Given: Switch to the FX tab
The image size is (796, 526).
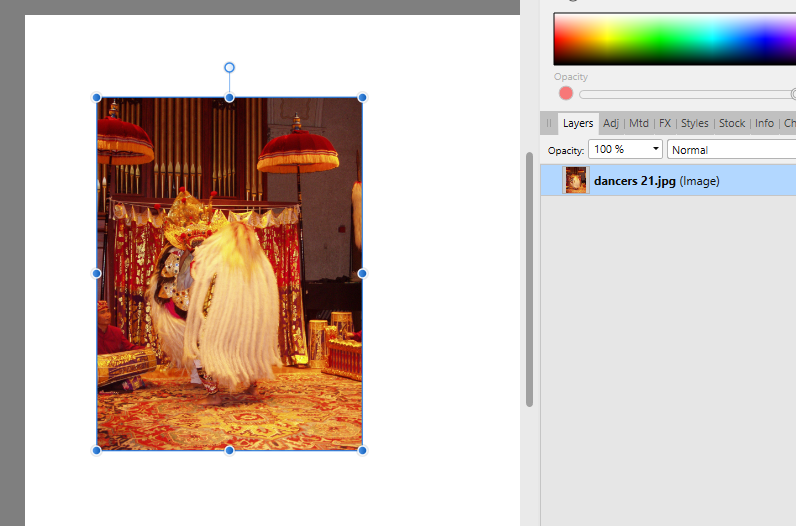Looking at the screenshot, I should (x=665, y=123).
